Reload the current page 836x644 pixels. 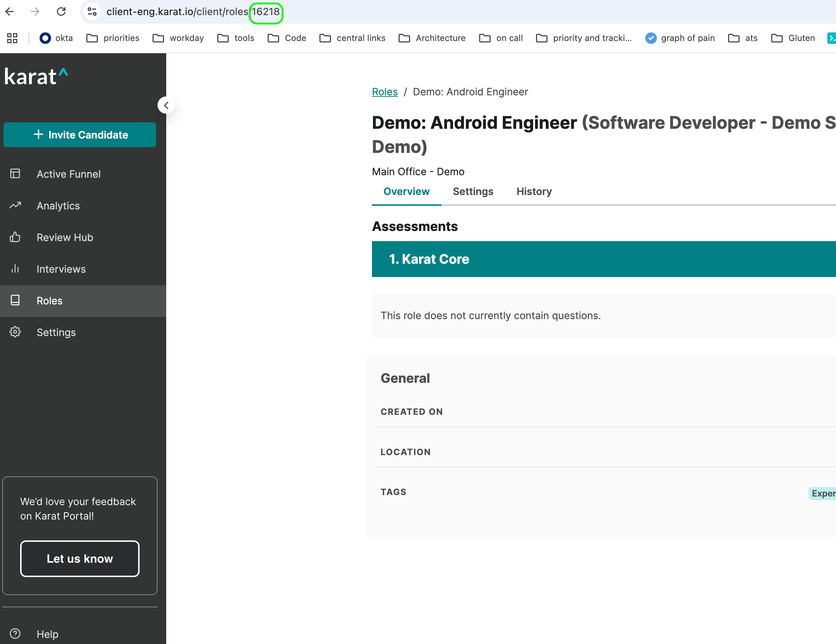click(x=61, y=12)
